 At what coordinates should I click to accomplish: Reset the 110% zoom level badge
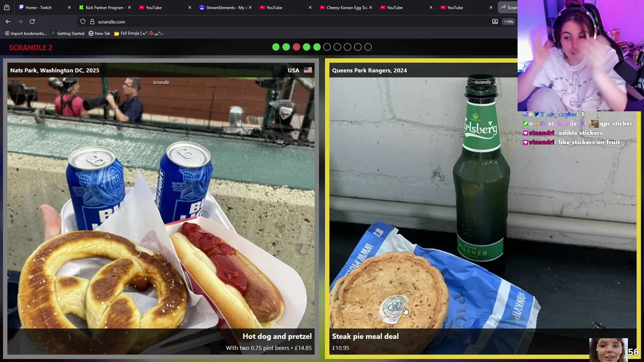click(509, 22)
